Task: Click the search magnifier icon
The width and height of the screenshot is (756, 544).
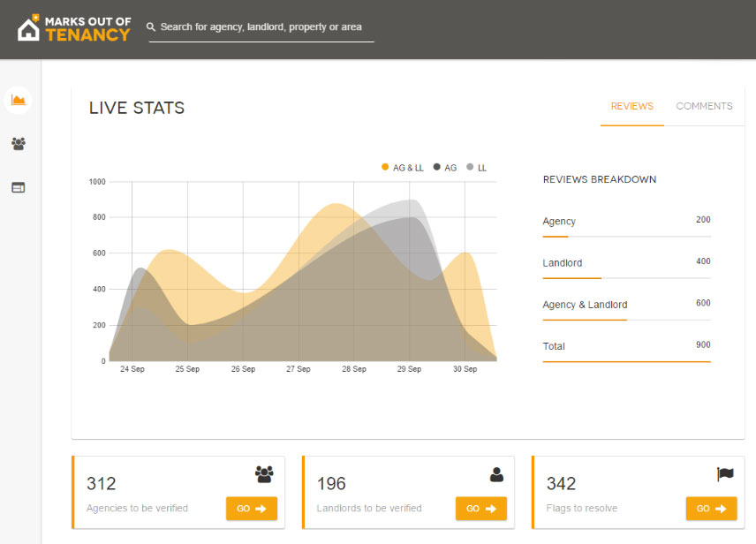Action: click(x=152, y=27)
